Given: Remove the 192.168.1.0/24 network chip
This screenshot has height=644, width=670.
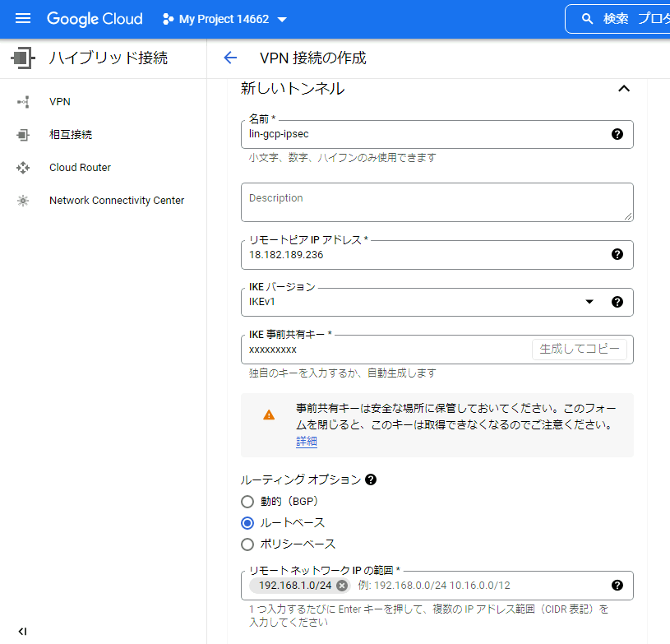Looking at the screenshot, I should [342, 585].
